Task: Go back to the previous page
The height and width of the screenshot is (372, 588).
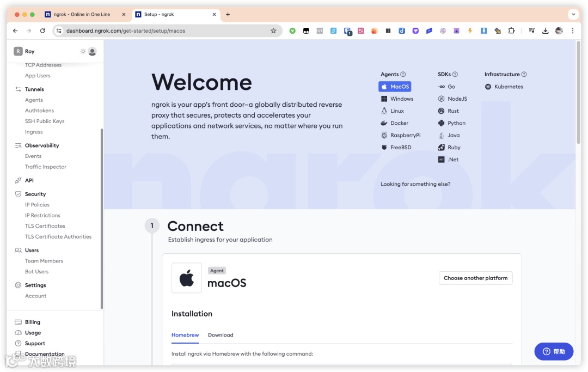Action: (x=15, y=31)
